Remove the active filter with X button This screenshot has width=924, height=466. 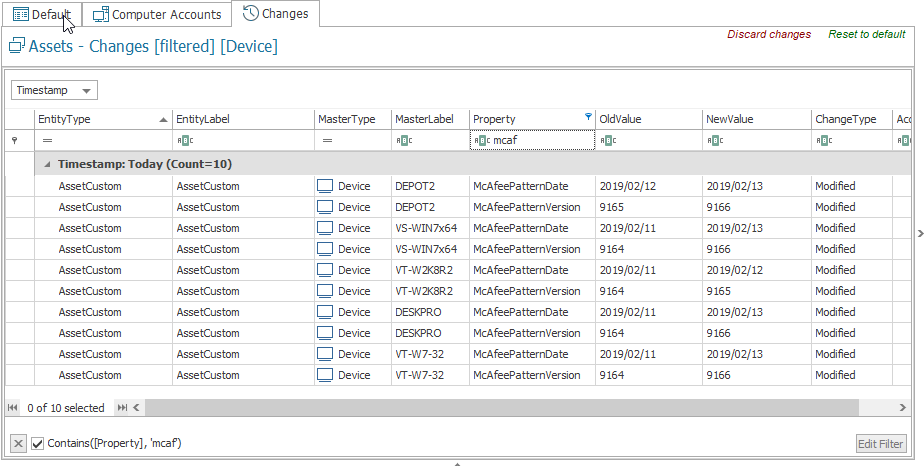(x=18, y=444)
